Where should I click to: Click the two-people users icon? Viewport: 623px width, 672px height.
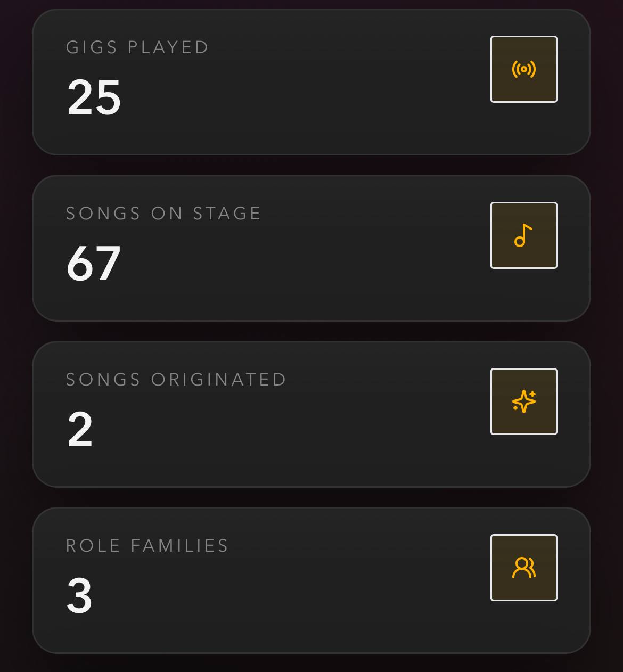[524, 568]
